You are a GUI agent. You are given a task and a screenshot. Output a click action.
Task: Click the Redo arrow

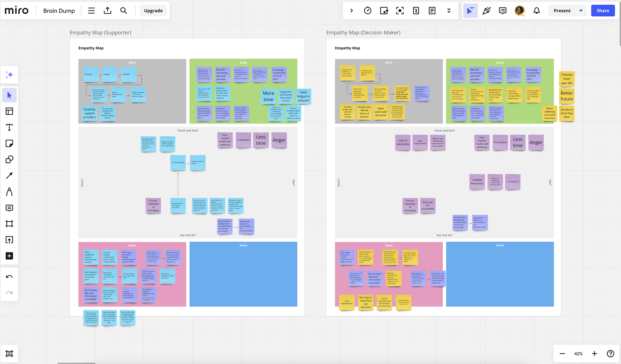click(9, 293)
